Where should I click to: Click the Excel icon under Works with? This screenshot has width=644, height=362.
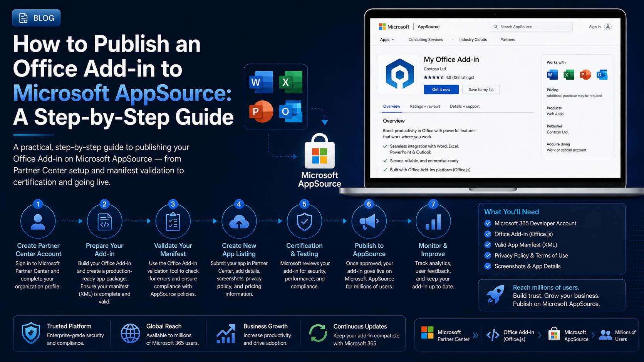click(x=569, y=75)
